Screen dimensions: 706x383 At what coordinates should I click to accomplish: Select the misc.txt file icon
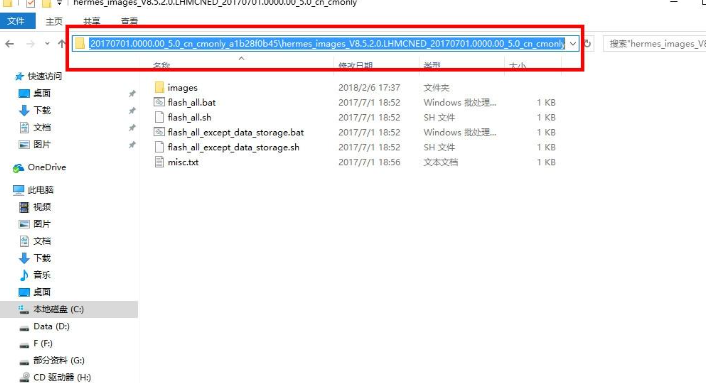tap(159, 162)
